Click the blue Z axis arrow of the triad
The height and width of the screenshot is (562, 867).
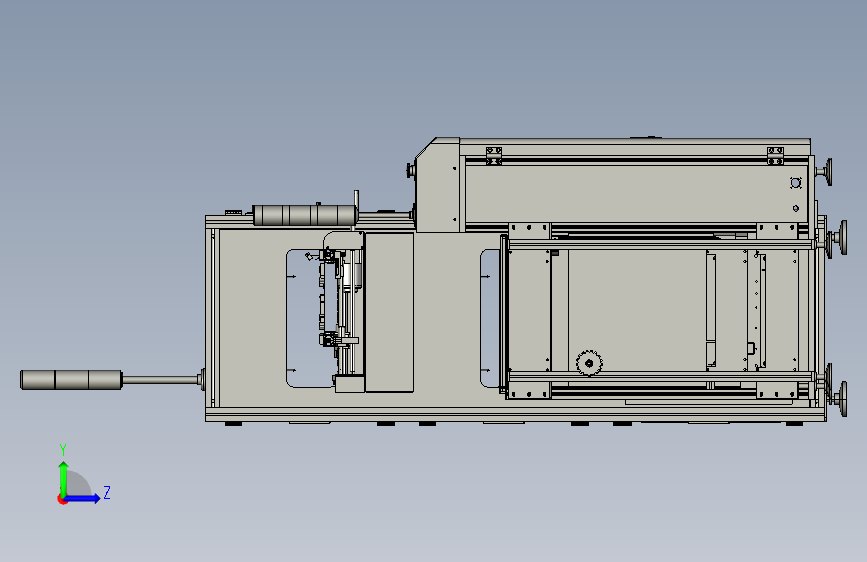pos(82,498)
